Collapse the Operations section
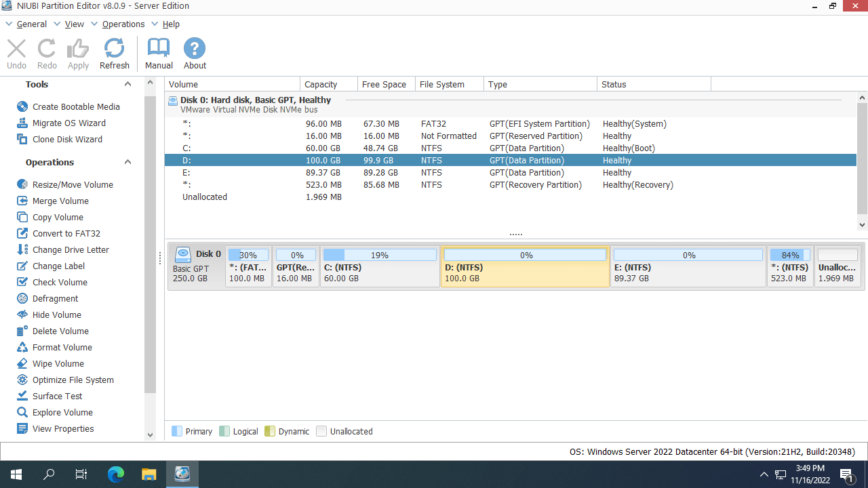 (x=127, y=162)
